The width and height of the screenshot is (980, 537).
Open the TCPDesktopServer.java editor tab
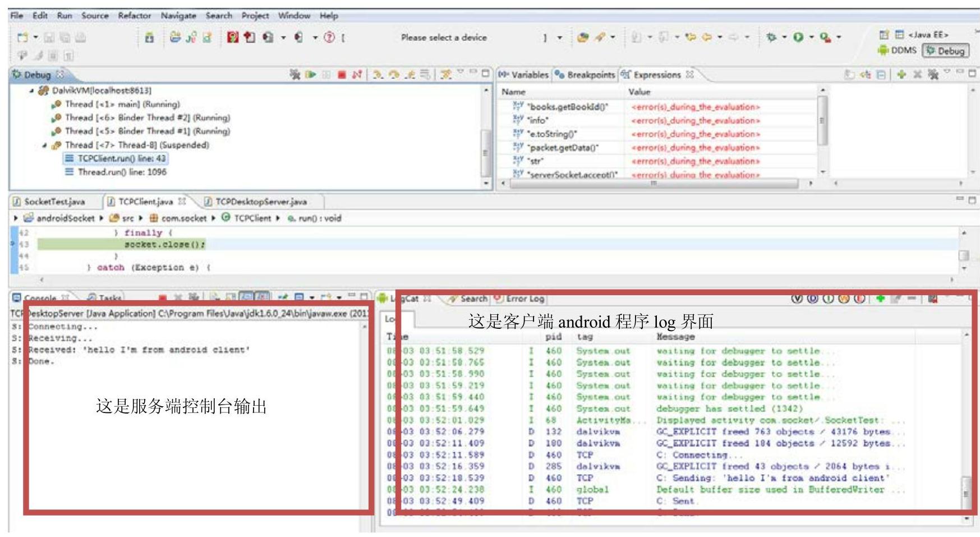pos(260,201)
